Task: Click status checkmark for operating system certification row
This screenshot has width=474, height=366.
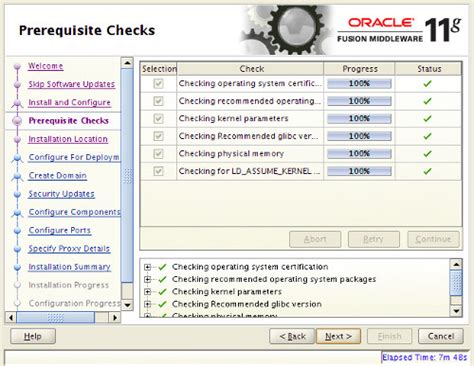Action: [427, 84]
